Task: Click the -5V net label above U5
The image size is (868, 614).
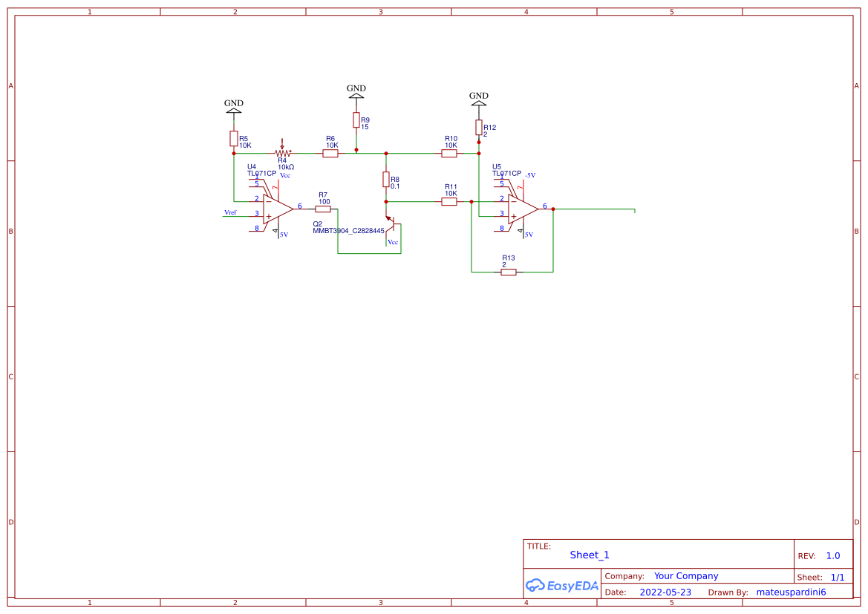Action: click(x=532, y=174)
